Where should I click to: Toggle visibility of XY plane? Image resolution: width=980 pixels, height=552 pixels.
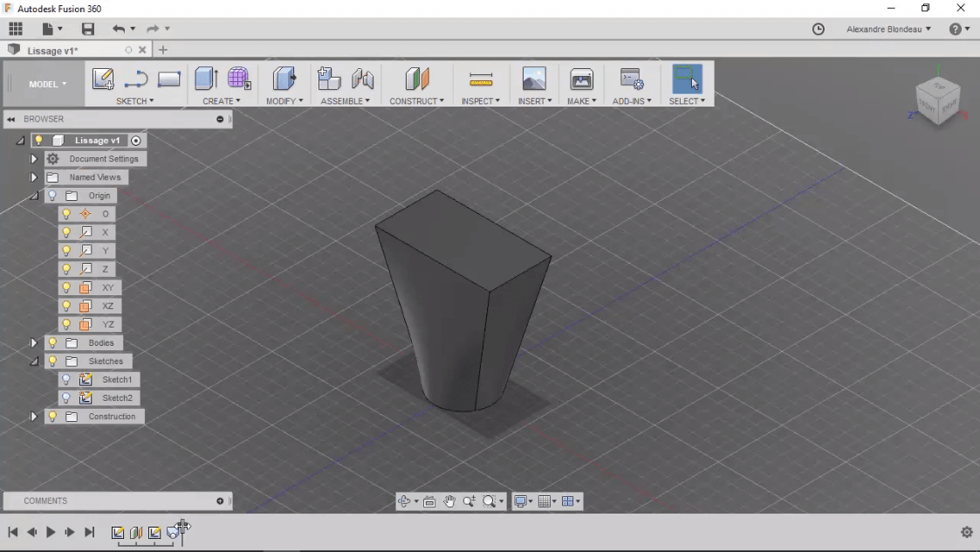click(66, 287)
